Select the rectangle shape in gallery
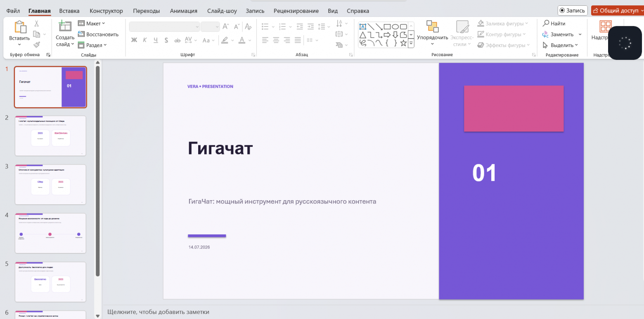The height and width of the screenshot is (319, 644). (x=387, y=26)
